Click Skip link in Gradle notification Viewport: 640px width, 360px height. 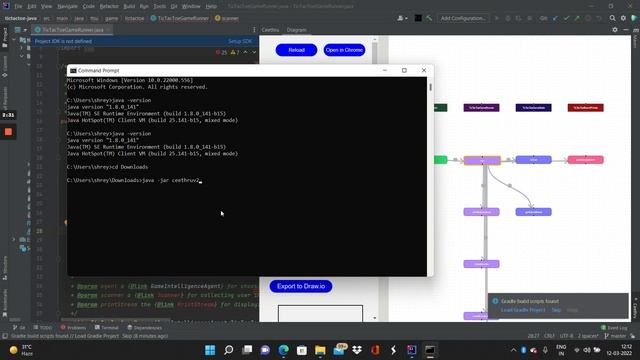click(x=556, y=310)
